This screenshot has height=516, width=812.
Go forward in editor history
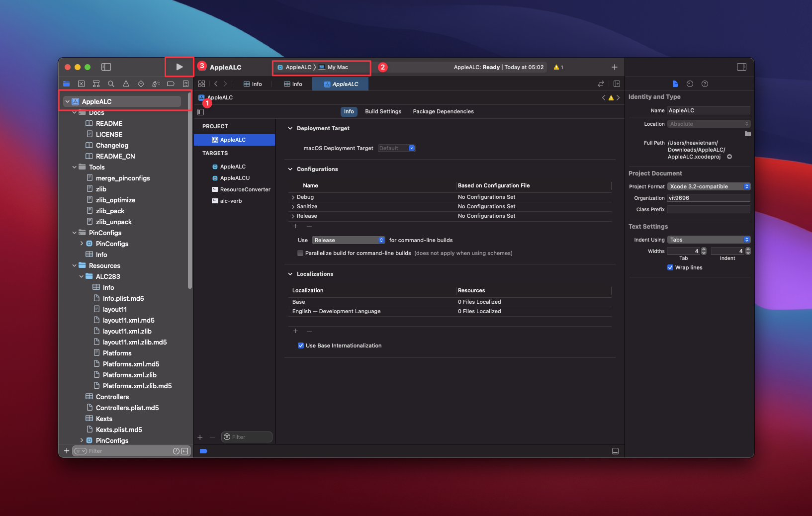(x=225, y=84)
